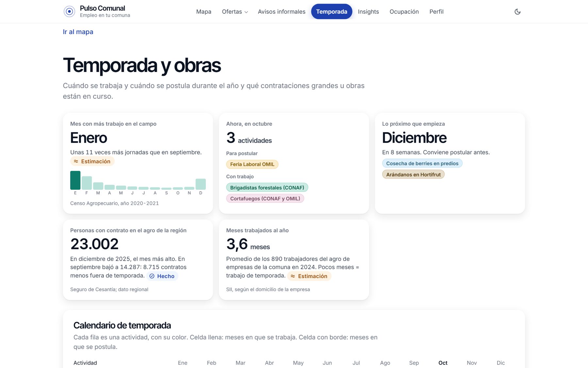Click the Estimación badge in Meses trabajados card

tap(309, 276)
